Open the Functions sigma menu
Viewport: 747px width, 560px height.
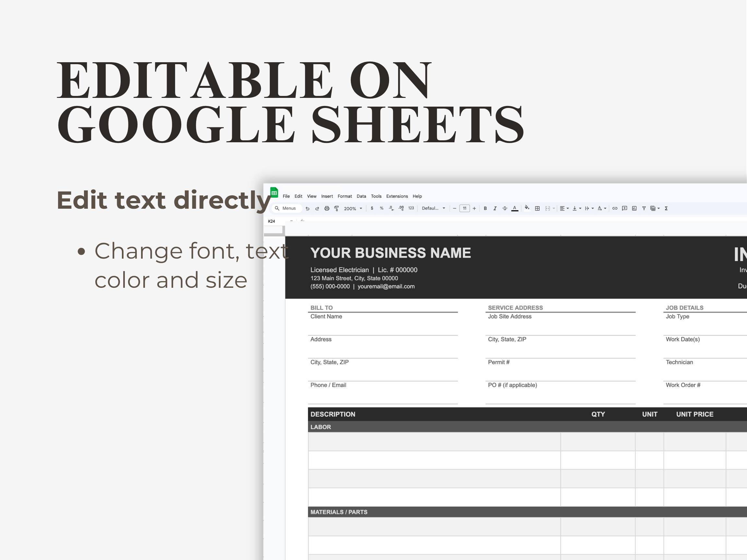pos(666,208)
